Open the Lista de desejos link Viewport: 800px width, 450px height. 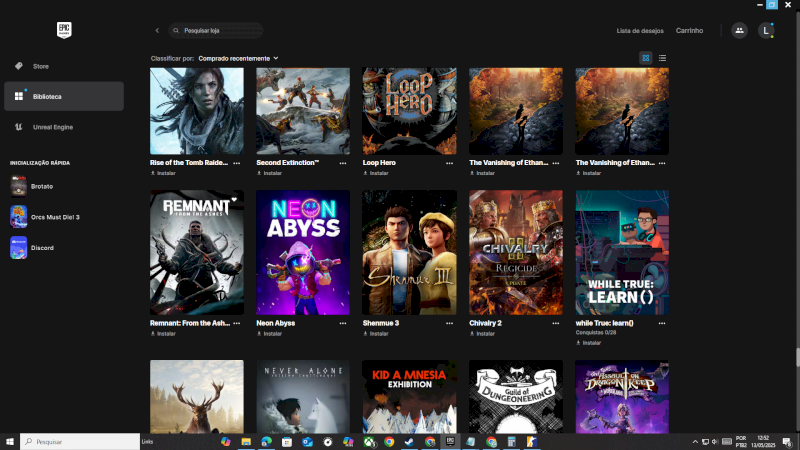(638, 31)
